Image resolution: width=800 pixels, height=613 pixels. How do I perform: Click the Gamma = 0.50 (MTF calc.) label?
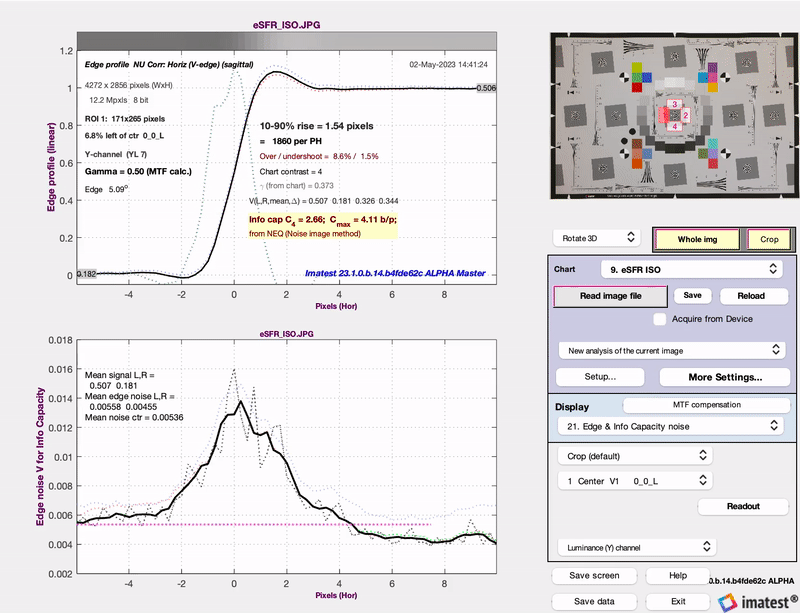pos(138,171)
